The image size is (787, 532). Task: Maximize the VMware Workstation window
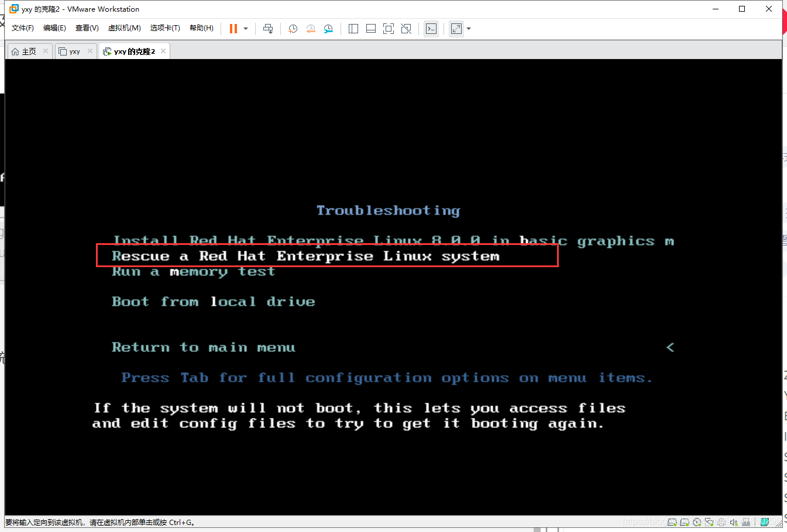(x=742, y=9)
